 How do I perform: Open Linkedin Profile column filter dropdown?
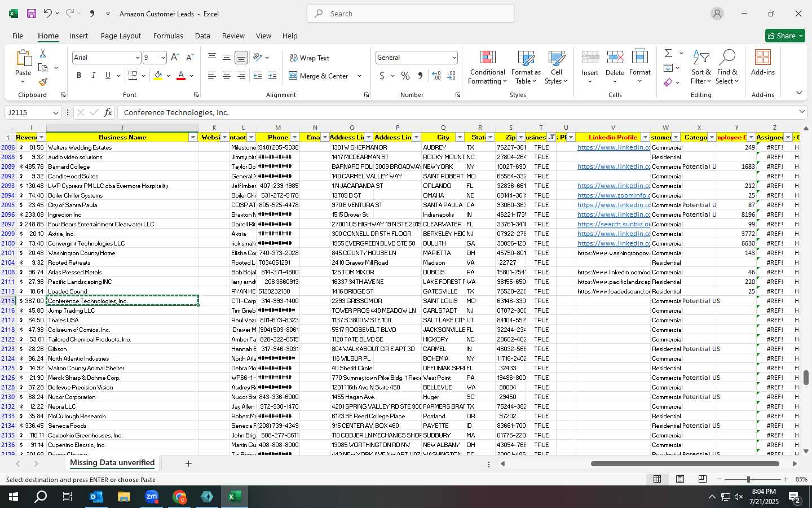[x=645, y=137]
